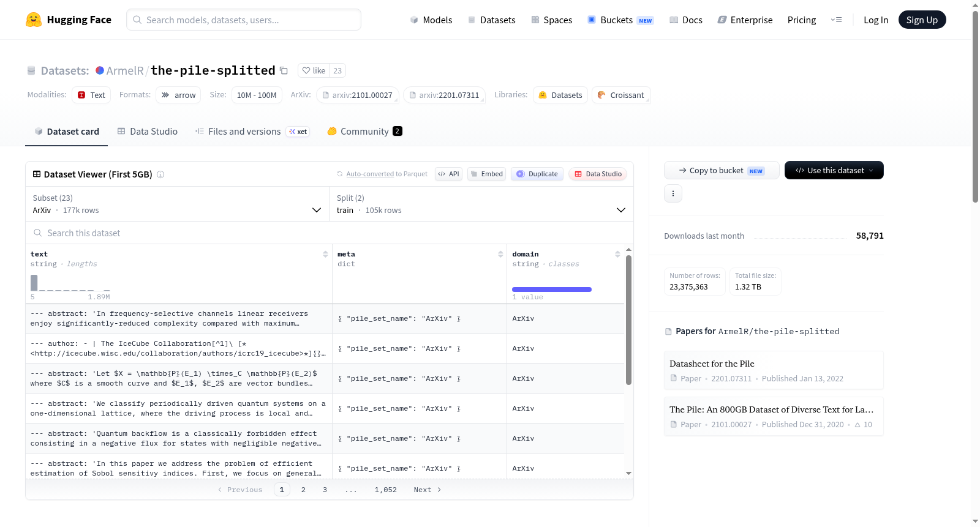The image size is (980, 527).
Task: Sort the meta column
Action: (500, 254)
